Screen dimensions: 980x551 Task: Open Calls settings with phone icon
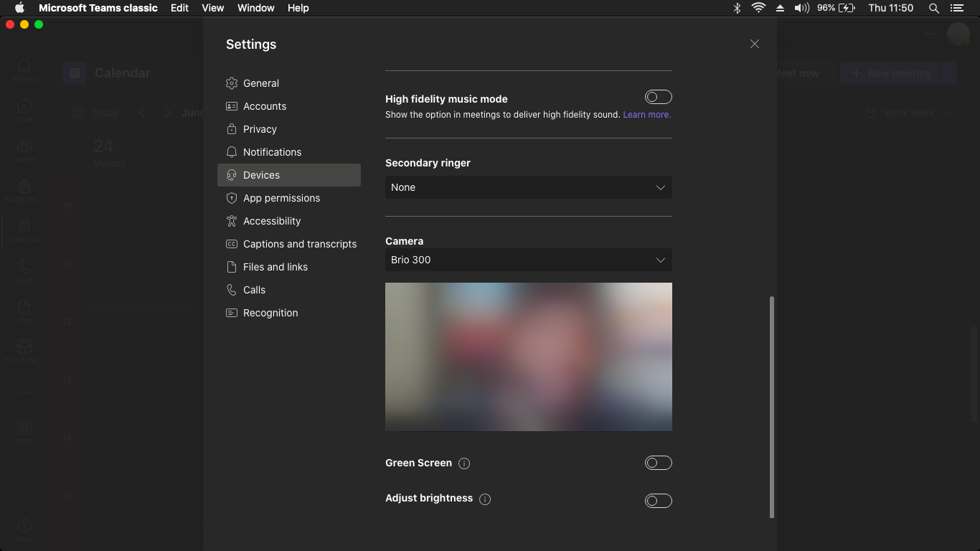click(x=288, y=290)
